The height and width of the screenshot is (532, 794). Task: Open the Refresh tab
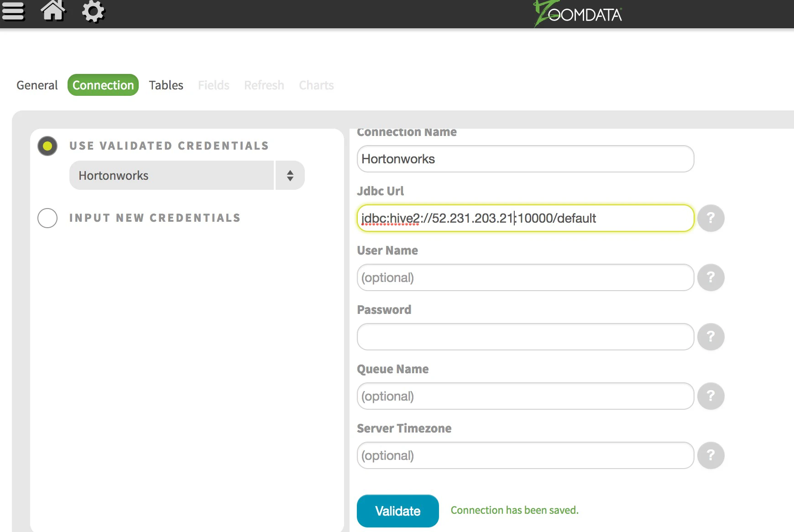coord(264,85)
